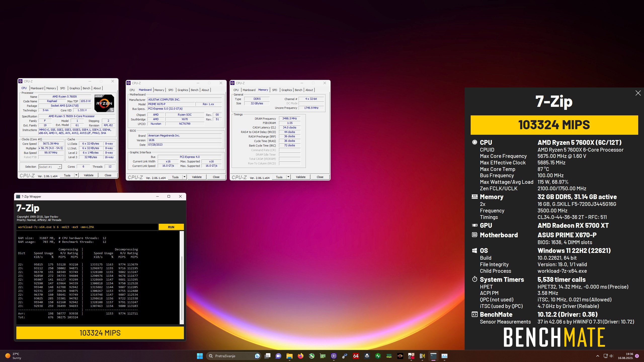Click Validate in Memory CPU-Z window
Image resolution: width=644 pixels, height=362 pixels.
301,177
